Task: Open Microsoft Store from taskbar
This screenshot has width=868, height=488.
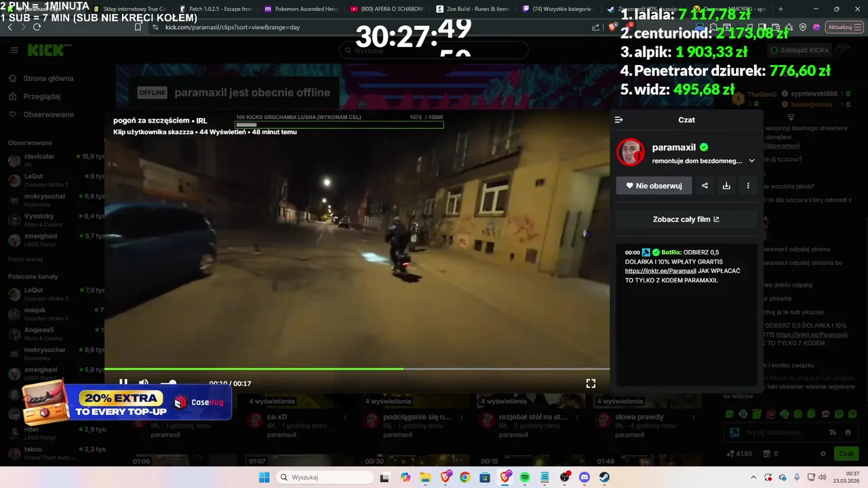Action: [485, 477]
